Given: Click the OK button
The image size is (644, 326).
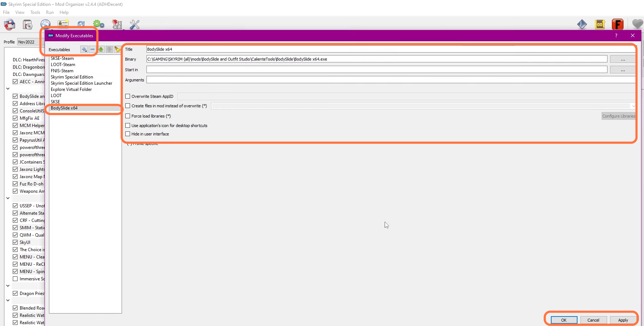Looking at the screenshot, I should [x=564, y=320].
